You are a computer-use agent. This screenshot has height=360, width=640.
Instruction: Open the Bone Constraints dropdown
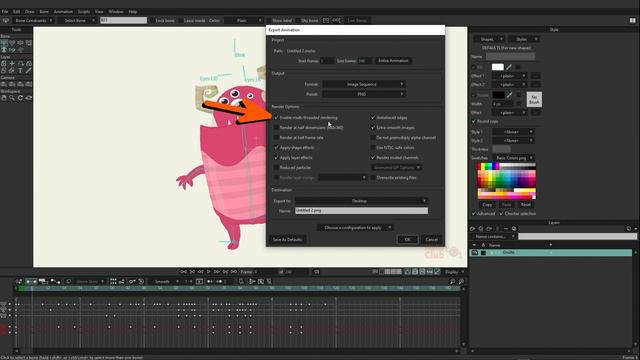pyautogui.click(x=33, y=20)
